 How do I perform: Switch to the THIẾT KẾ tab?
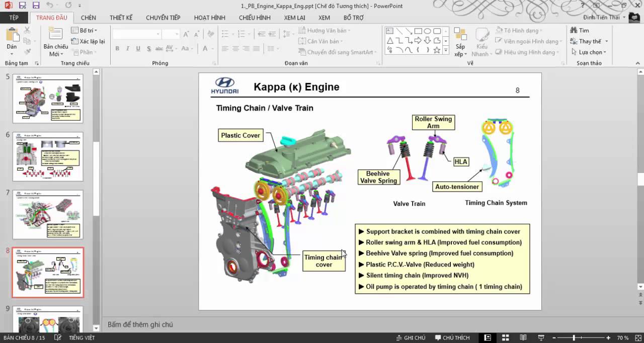click(x=121, y=18)
